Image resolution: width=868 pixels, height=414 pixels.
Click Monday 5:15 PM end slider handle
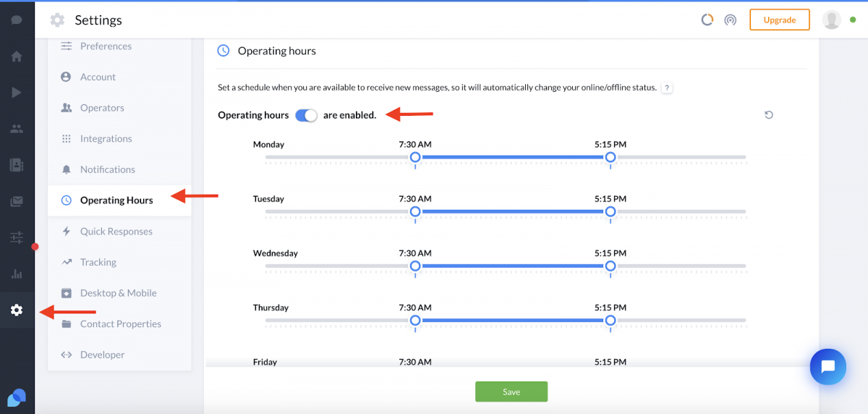pyautogui.click(x=610, y=157)
